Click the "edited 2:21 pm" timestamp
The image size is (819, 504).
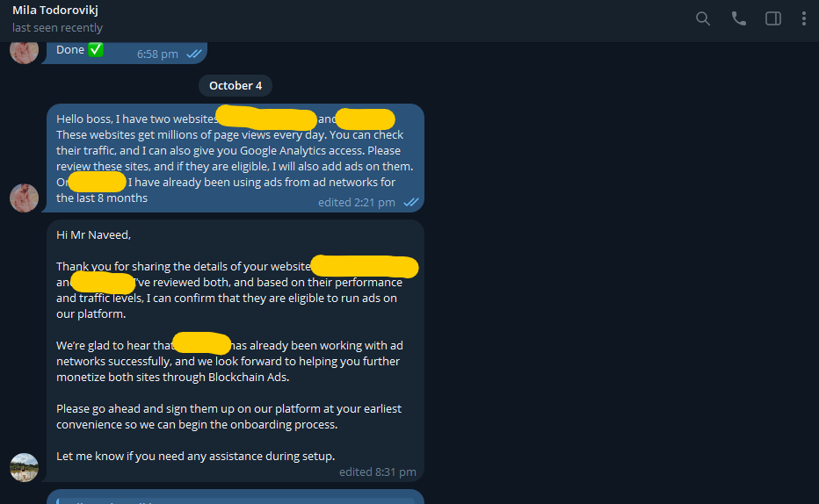coord(356,203)
